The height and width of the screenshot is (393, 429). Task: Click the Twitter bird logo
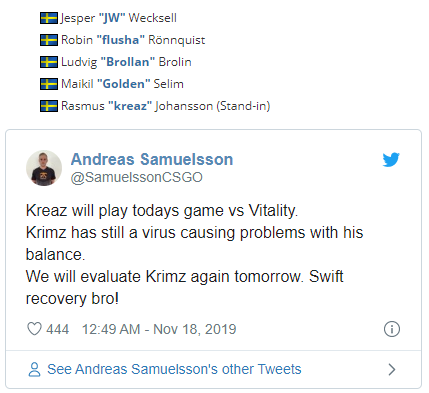click(391, 160)
